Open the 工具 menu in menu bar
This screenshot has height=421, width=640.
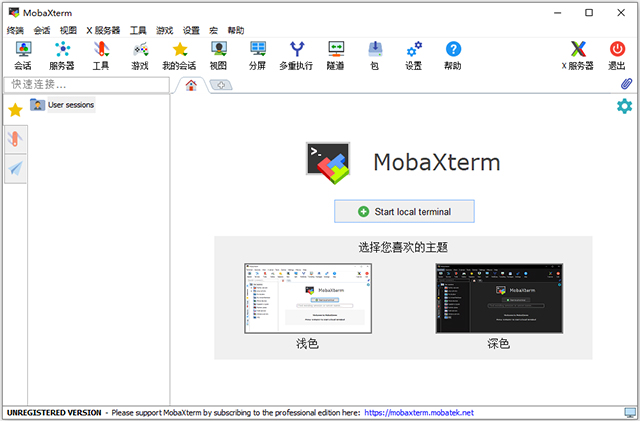(x=138, y=30)
